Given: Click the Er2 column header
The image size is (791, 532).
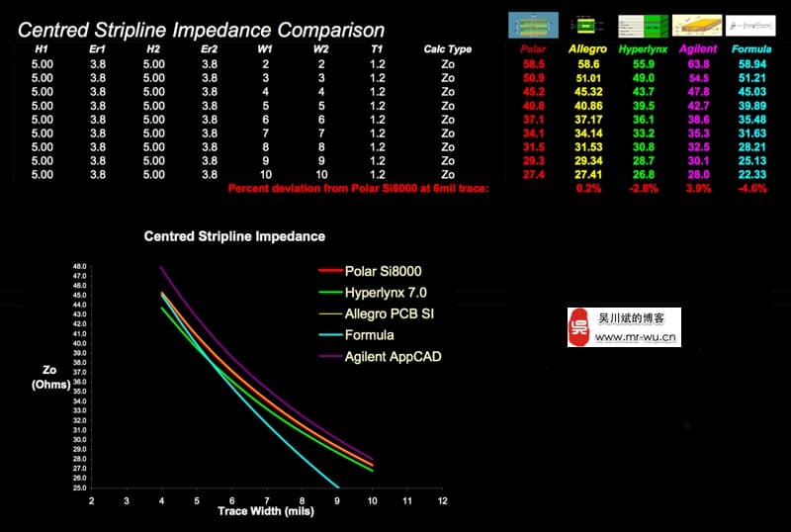Looking at the screenshot, I should pos(210,49).
